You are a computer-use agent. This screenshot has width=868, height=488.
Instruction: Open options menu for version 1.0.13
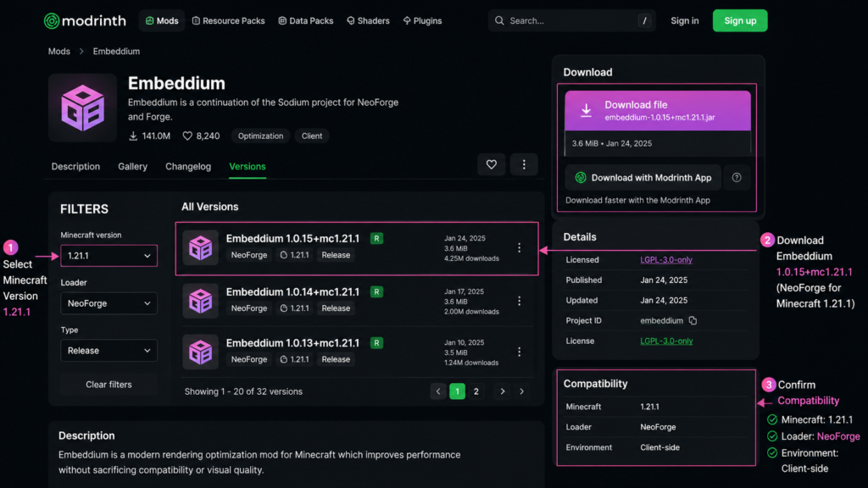(520, 352)
